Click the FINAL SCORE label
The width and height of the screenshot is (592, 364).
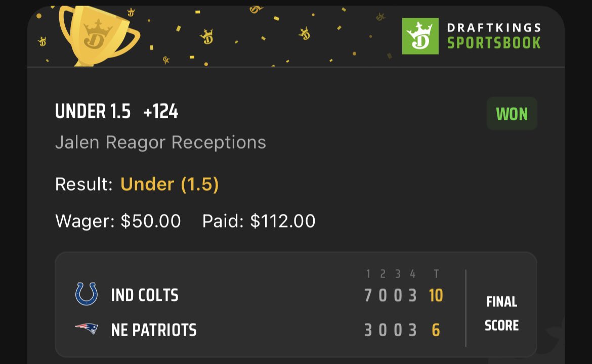(x=501, y=313)
